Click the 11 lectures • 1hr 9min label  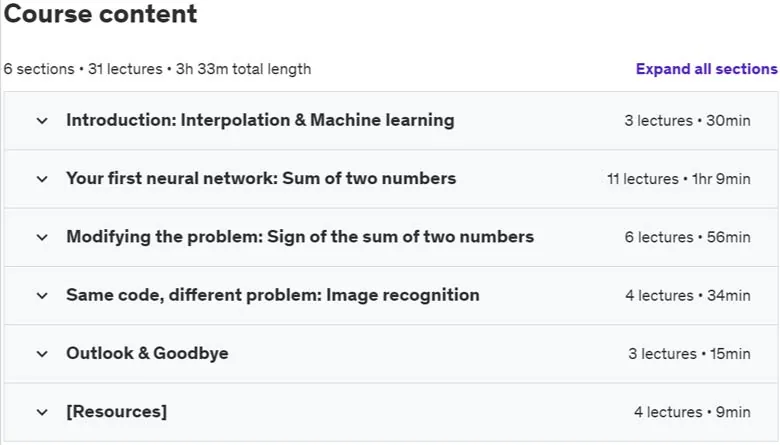[679, 179]
